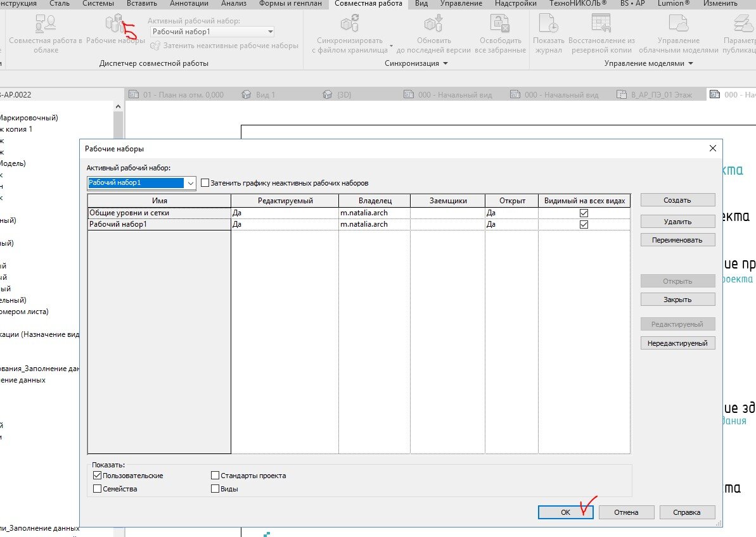Open the Publish Settings icon
Screen dimensions: 756x537
[x=743, y=23]
